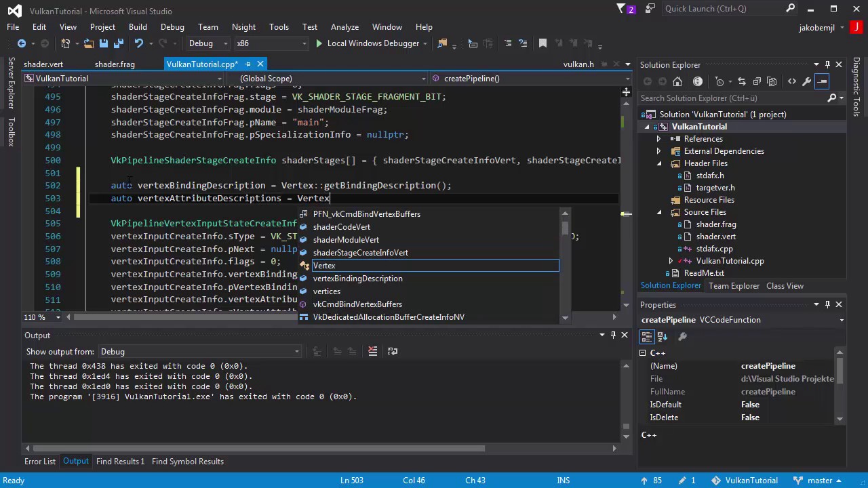The height and width of the screenshot is (488, 868).
Task: Collapse C++ category in Properties
Action: point(644,353)
